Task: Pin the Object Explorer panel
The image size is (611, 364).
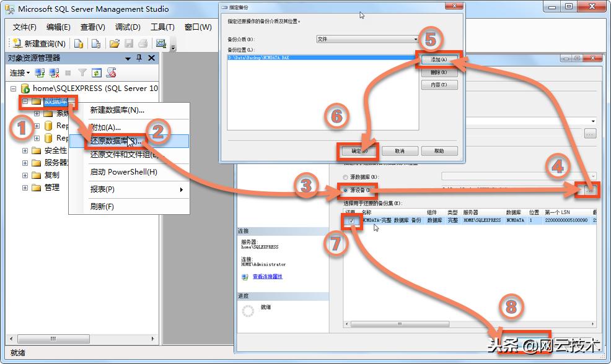Action: pyautogui.click(x=139, y=58)
